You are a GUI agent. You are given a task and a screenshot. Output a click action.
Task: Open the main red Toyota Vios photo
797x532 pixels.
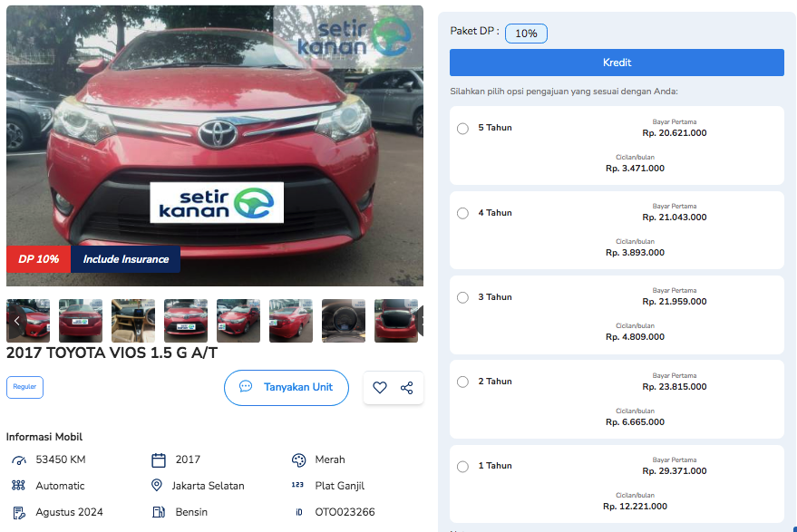pyautogui.click(x=215, y=145)
